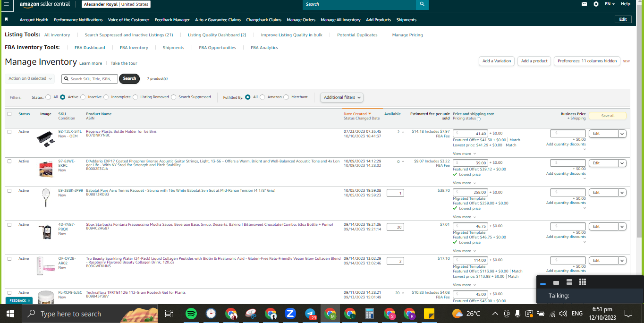The height and width of the screenshot is (323, 644).
Task: Open Preferences: 11 columns hidden
Action: pyautogui.click(x=587, y=61)
